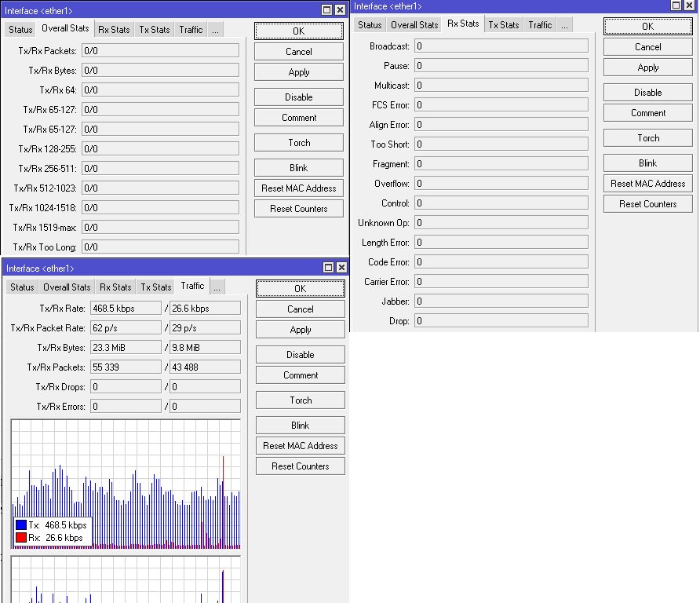Launch Torch from Traffic window
Viewport: 700px width, 603px height.
point(300,400)
